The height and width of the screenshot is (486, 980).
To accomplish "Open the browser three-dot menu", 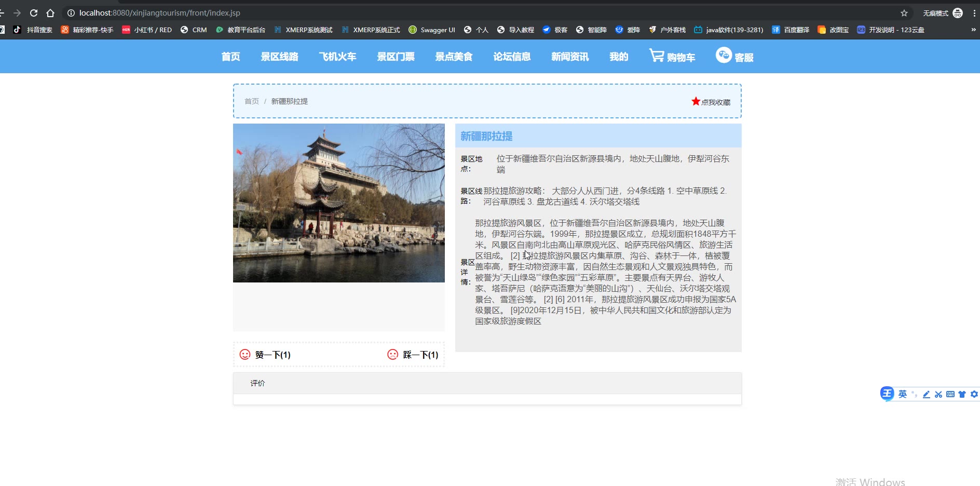I will 975,13.
